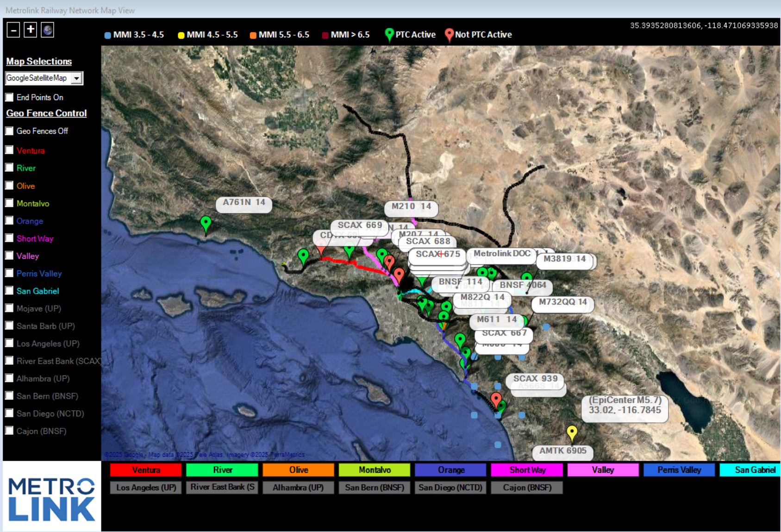781x532 pixels.
Task: Enable the Montalvo geo fence checkbox
Action: coord(9,203)
